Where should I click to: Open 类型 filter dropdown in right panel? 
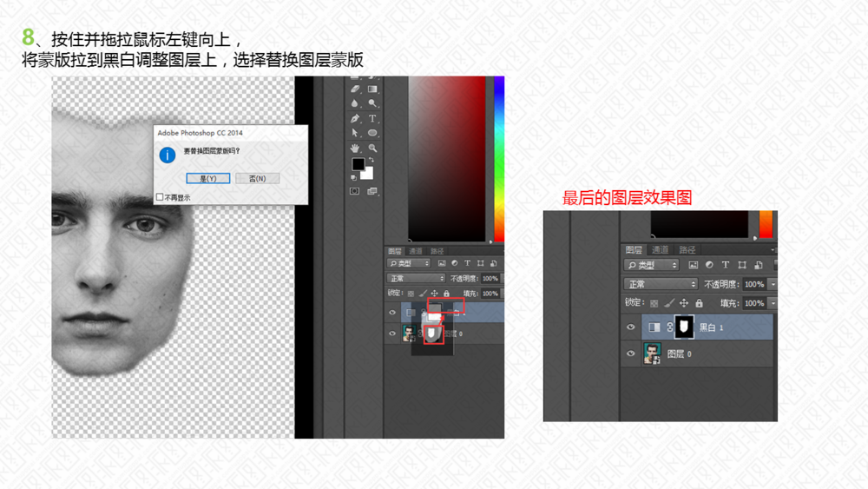651,265
